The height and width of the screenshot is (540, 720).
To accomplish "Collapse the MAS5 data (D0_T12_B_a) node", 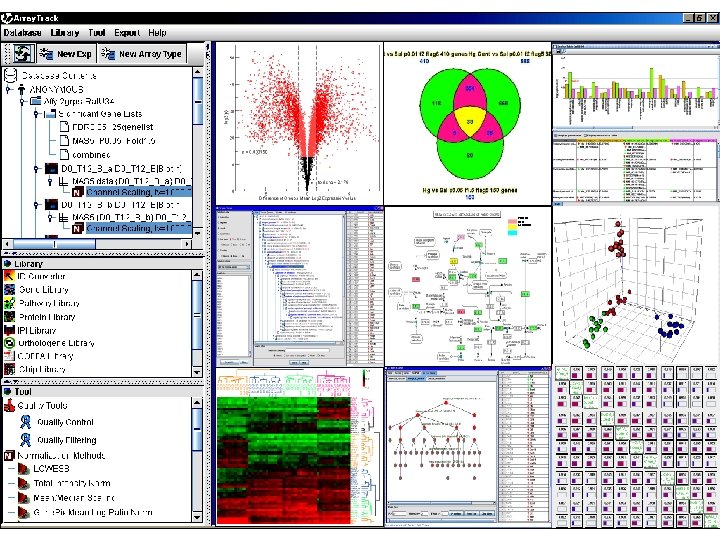I will pyautogui.click(x=50, y=181).
